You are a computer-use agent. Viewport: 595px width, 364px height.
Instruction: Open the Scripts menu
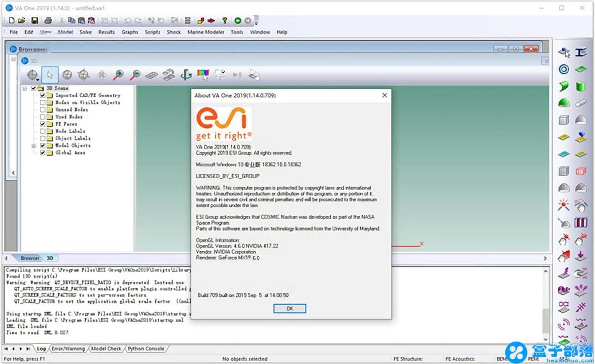(152, 32)
